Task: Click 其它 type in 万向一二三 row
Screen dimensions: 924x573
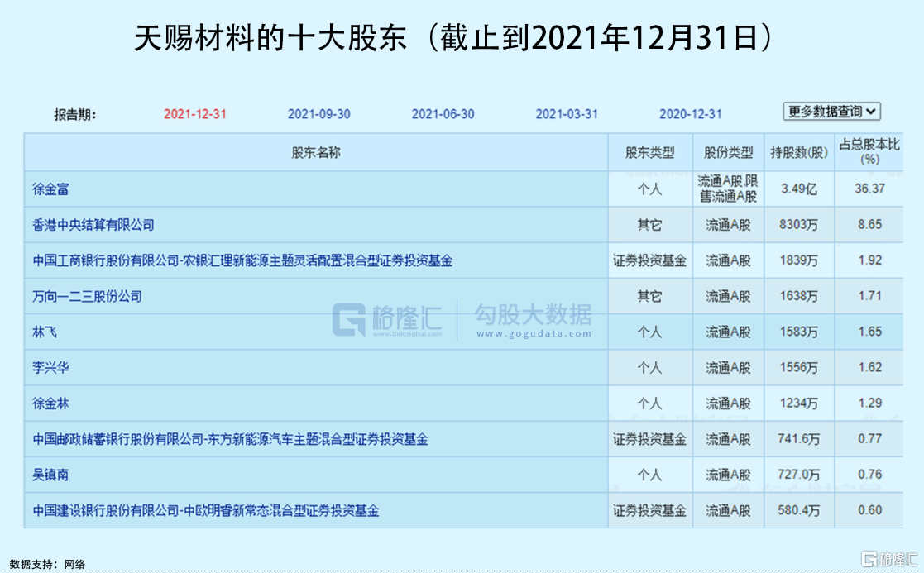Action: pyautogui.click(x=650, y=296)
